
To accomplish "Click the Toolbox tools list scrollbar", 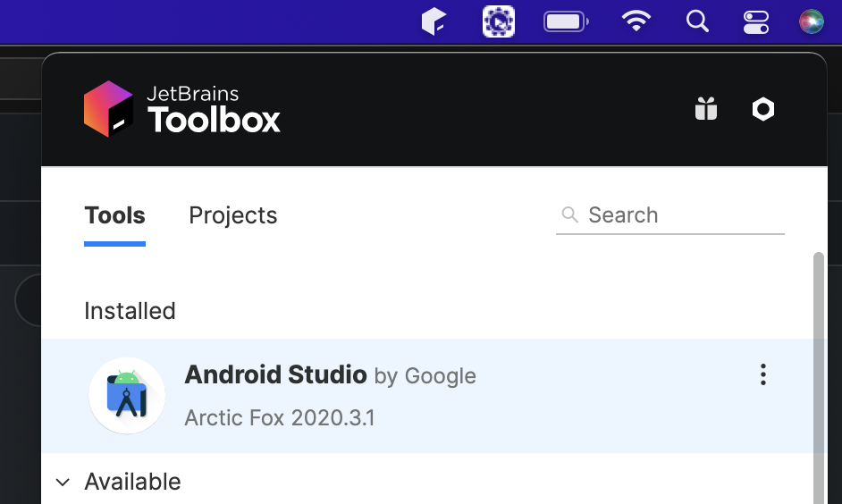I will click(x=819, y=378).
